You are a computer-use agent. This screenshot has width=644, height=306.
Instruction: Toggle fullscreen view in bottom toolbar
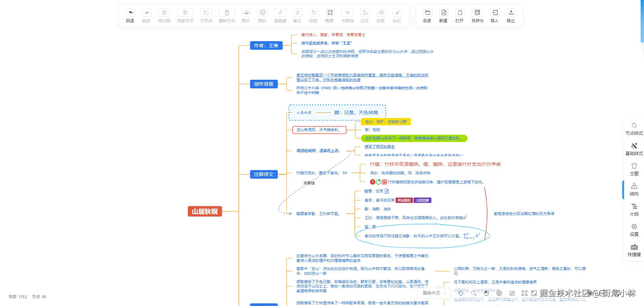click(x=534, y=293)
